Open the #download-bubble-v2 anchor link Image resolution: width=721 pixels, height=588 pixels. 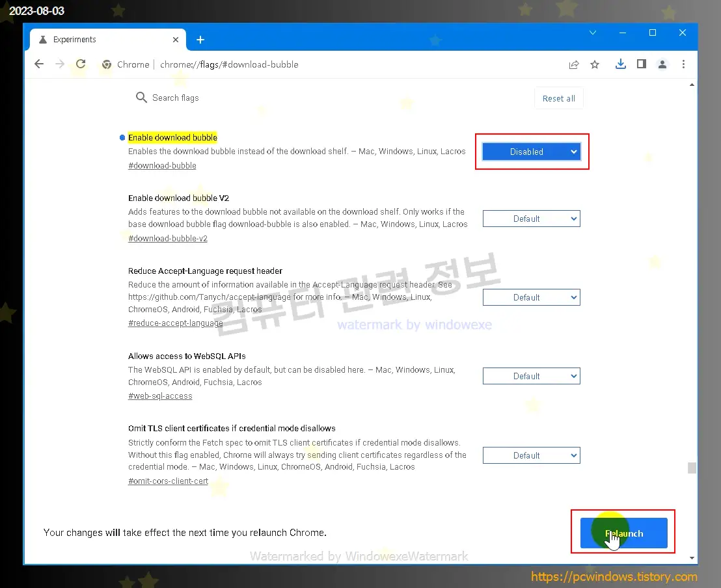click(168, 238)
